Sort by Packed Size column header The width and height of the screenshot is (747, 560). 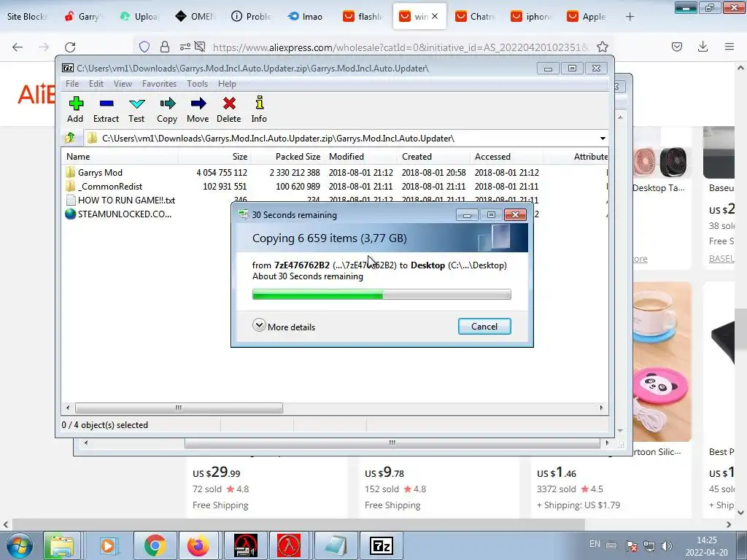287,157
